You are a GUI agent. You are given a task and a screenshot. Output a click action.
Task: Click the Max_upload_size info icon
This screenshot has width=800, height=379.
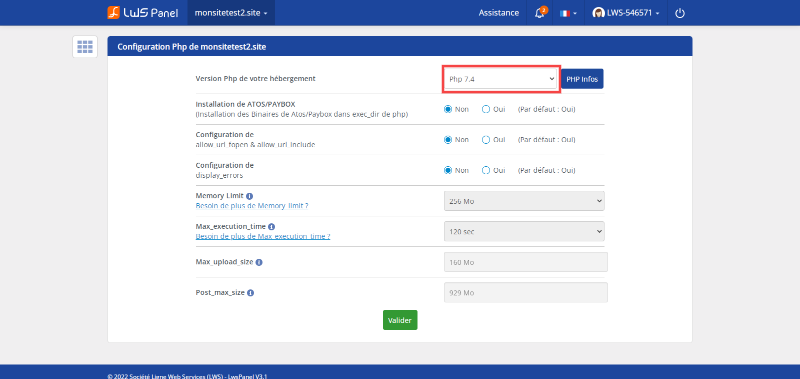pos(259,262)
